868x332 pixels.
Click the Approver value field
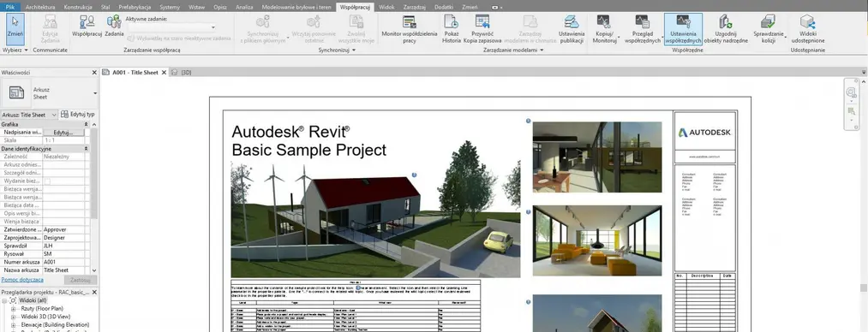63,229
